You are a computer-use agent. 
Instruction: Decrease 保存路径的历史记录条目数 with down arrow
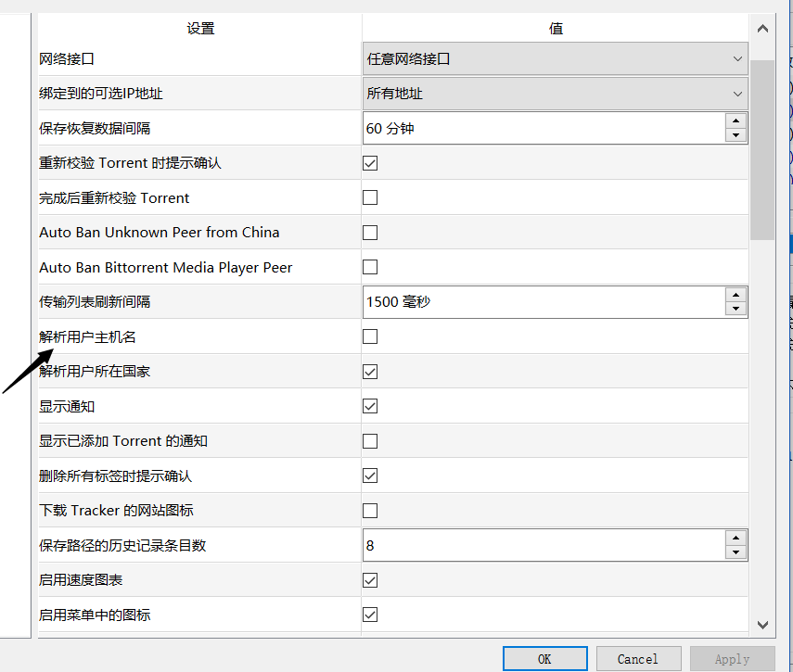(x=735, y=552)
